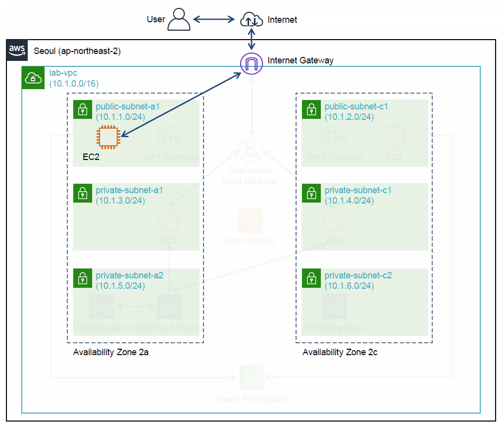Click the 'Seoul (ap-northeast-2)' region label

77,51
